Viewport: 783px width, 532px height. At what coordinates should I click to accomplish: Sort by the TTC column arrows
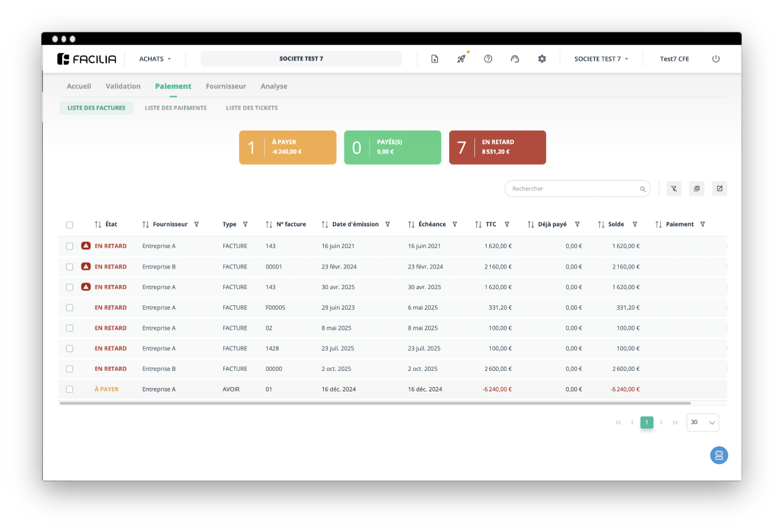coord(478,224)
